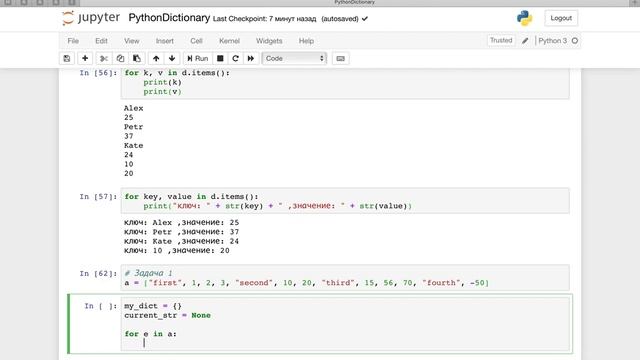Image resolution: width=640 pixels, height=360 pixels.
Task: Open the Kernel menu
Action: point(229,41)
